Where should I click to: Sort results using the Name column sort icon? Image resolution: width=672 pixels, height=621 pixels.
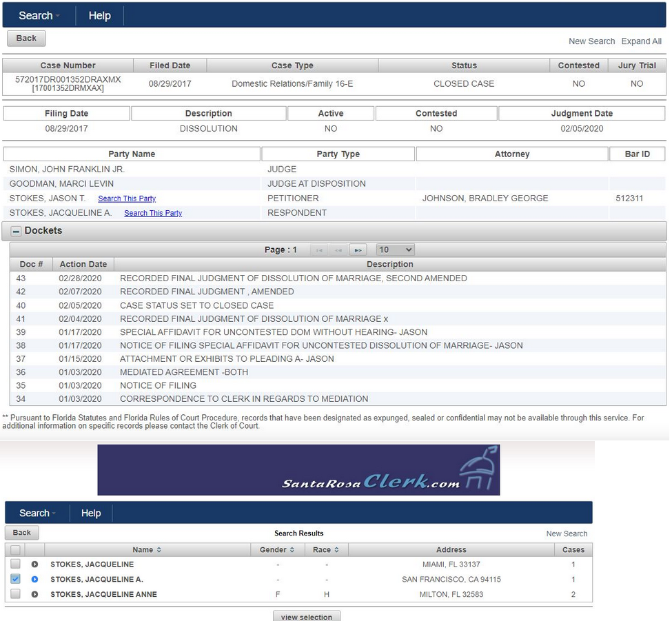(x=159, y=550)
